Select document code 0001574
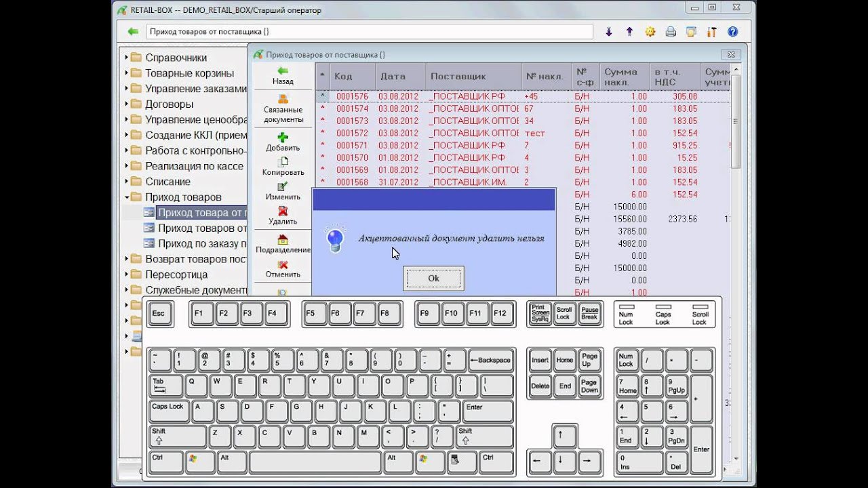868x488 pixels. pyautogui.click(x=352, y=108)
